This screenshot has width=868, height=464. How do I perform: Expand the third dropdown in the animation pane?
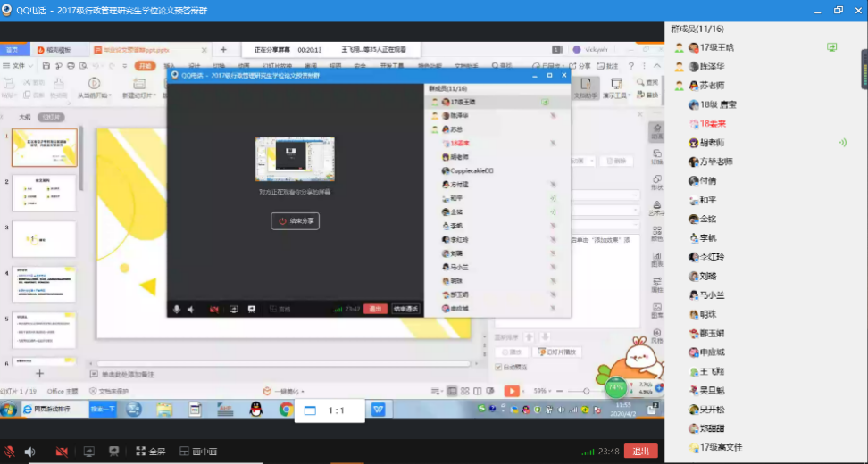[634, 225]
